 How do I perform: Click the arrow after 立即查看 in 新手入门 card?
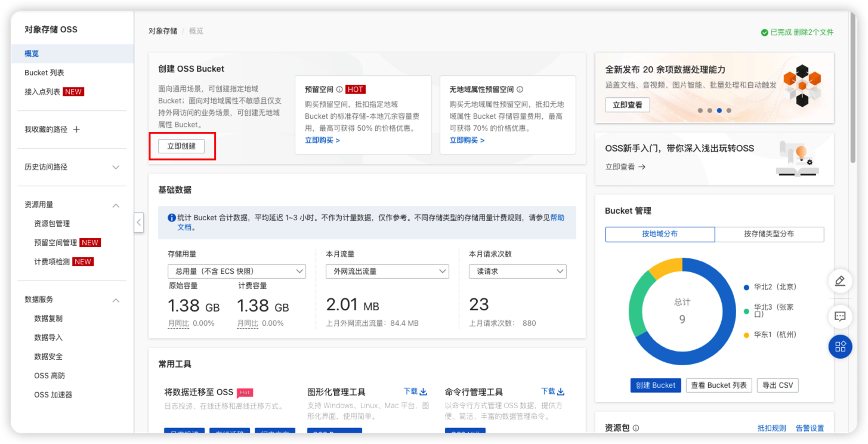[x=642, y=167]
